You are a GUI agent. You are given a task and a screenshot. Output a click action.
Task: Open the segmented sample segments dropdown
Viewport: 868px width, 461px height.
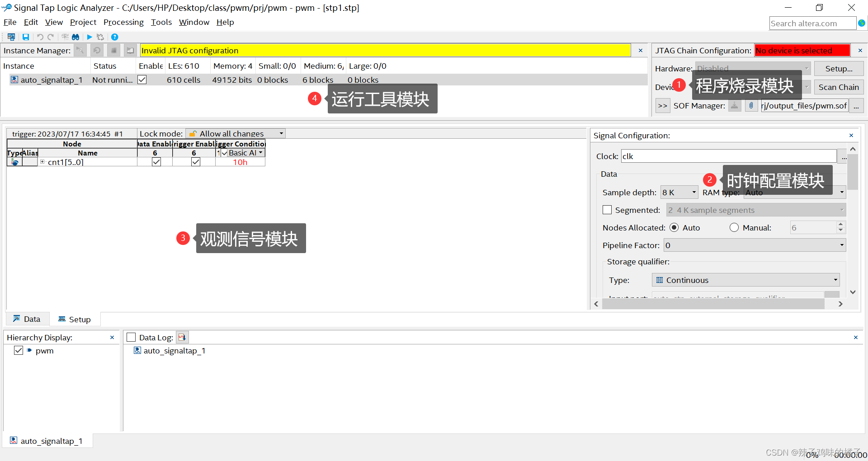tap(756, 210)
